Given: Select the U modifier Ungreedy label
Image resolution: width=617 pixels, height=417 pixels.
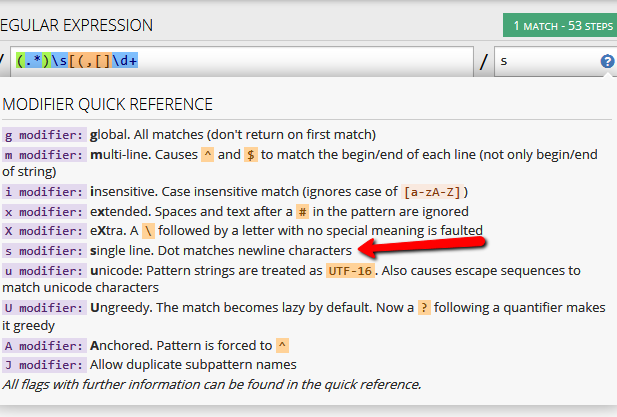Looking at the screenshot, I should click(x=44, y=308).
